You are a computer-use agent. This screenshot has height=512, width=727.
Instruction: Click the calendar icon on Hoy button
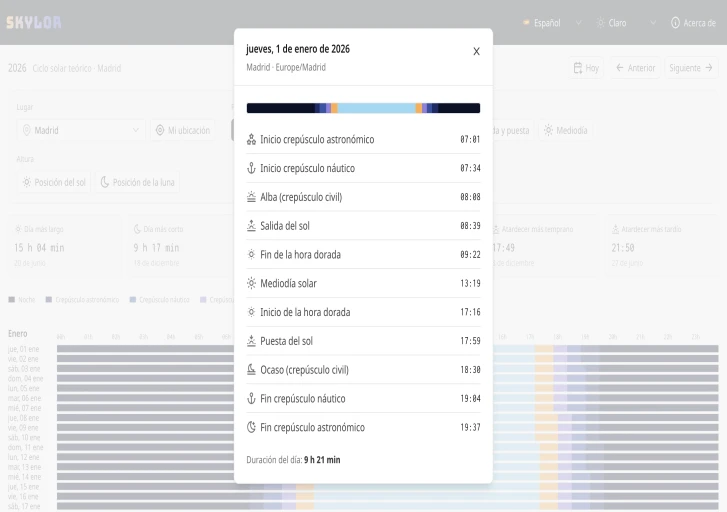tap(578, 68)
